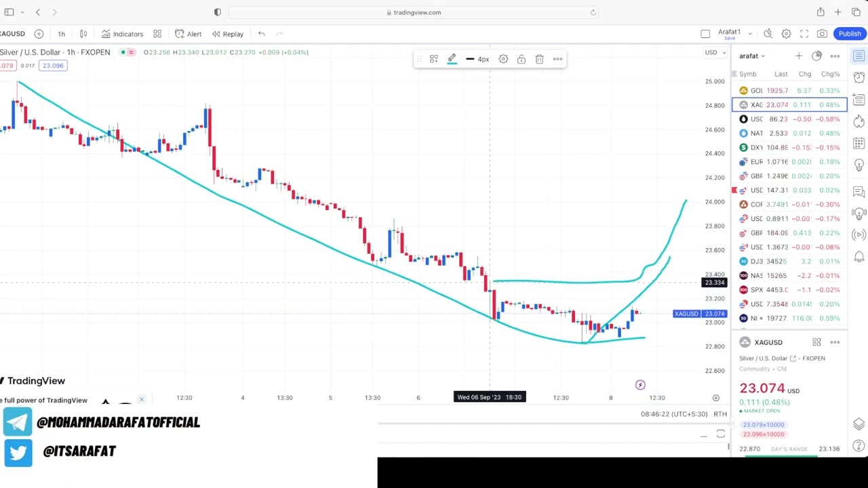This screenshot has height=488, width=868.
Task: Click the blue Publish button
Action: [850, 34]
